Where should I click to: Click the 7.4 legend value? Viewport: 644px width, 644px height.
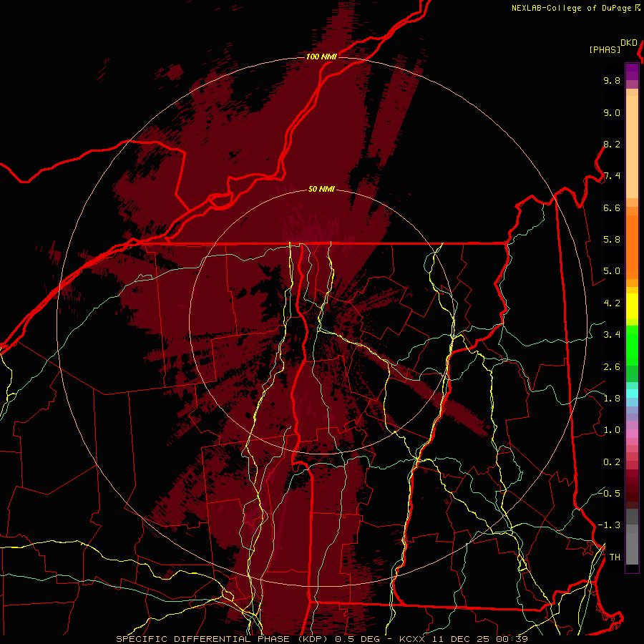612,176
